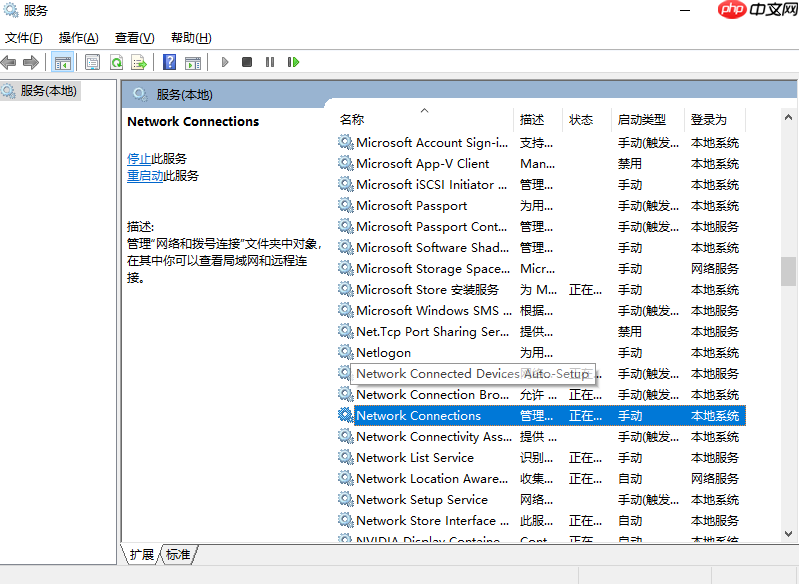Select the Network Location Aware... service
The height and width of the screenshot is (584, 799).
point(541,479)
